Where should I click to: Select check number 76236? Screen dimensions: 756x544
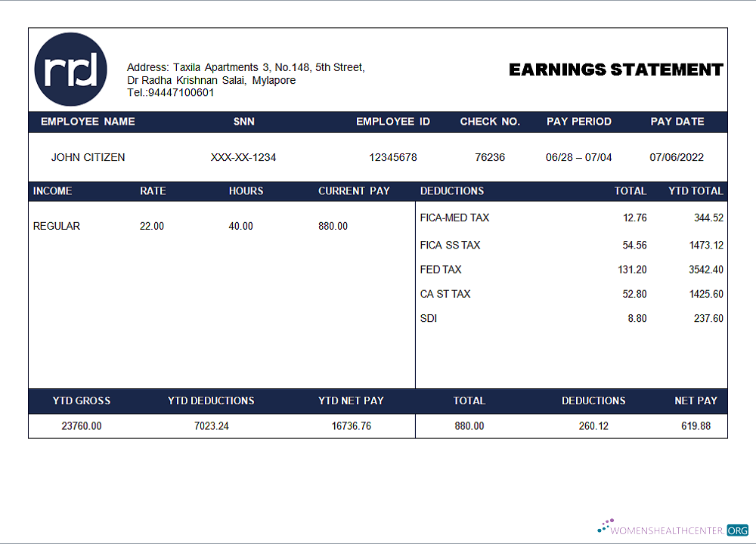(490, 157)
